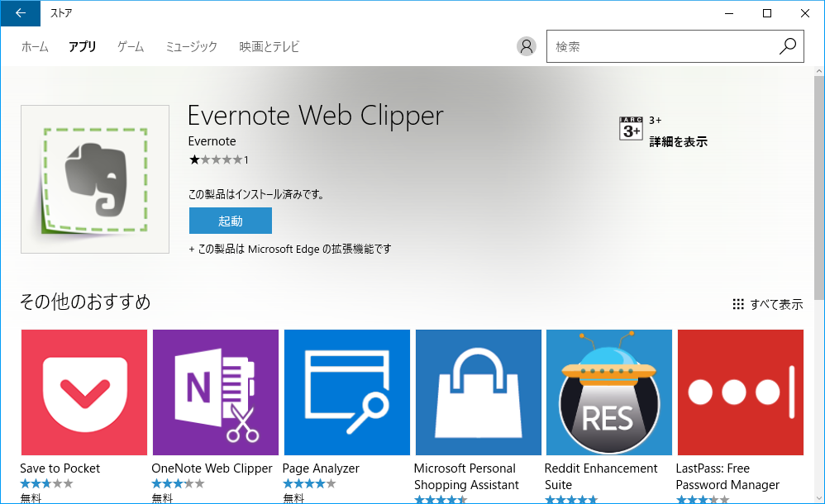The height and width of the screenshot is (504, 825).
Task: Click the back arrow in title bar
Action: [21, 13]
